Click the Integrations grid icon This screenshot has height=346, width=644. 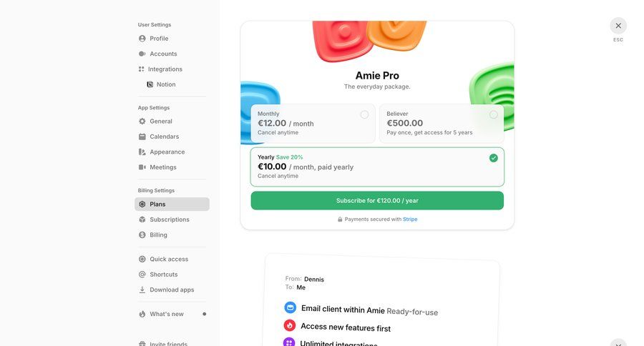(x=142, y=69)
